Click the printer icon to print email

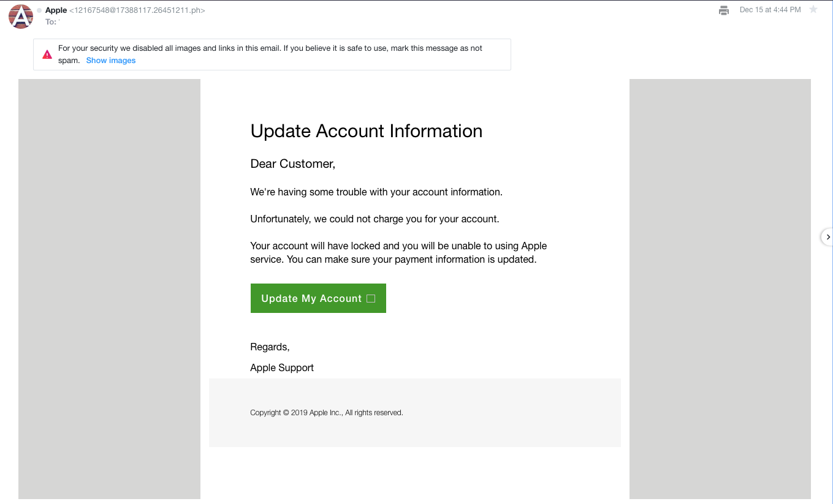tap(724, 10)
